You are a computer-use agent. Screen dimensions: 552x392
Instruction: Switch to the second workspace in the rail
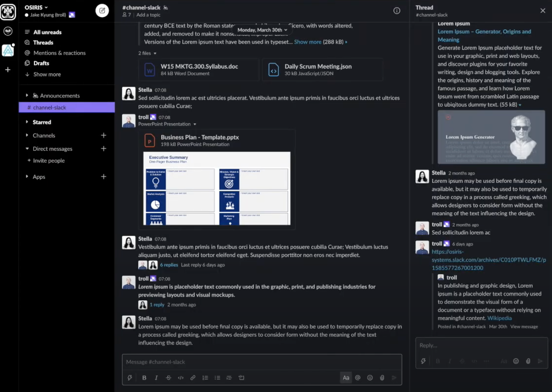pyautogui.click(x=8, y=32)
